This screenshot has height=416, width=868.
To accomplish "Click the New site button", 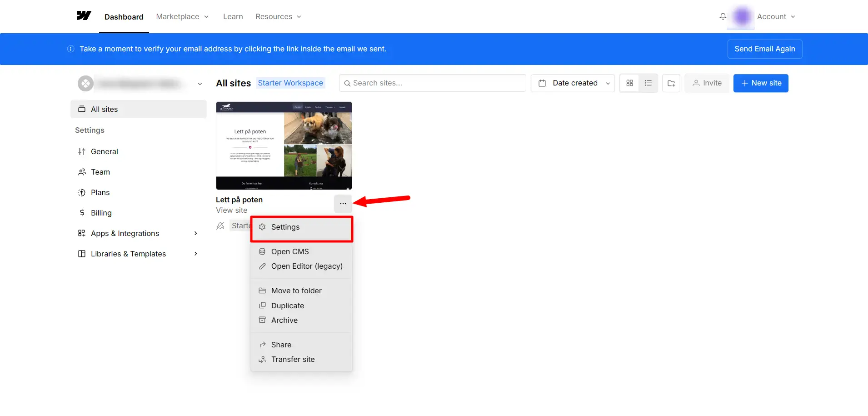I will pos(761,83).
